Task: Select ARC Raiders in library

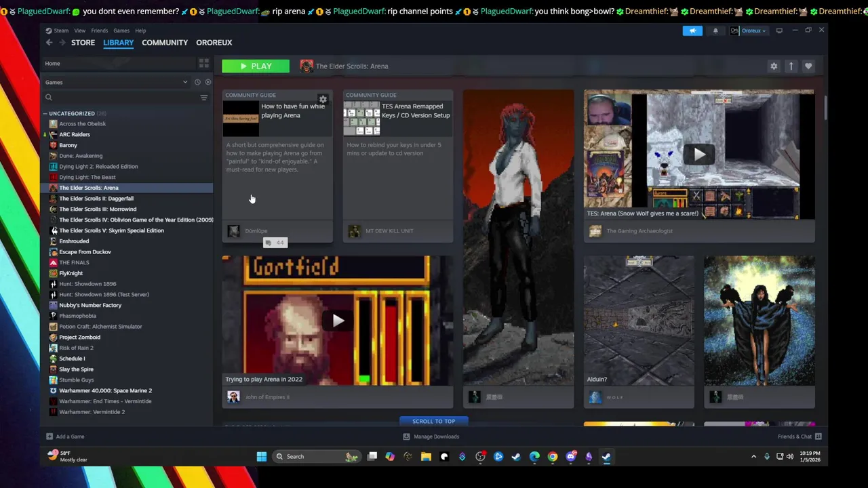Action: 75,134
